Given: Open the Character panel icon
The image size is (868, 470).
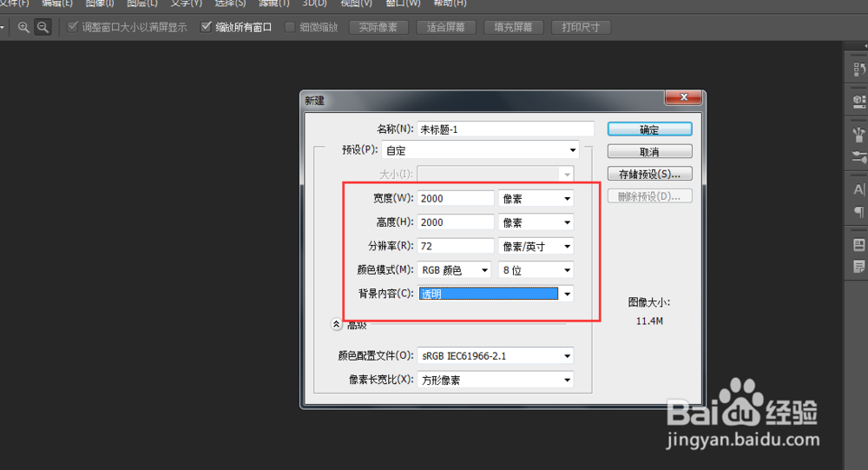Looking at the screenshot, I should tap(858, 189).
